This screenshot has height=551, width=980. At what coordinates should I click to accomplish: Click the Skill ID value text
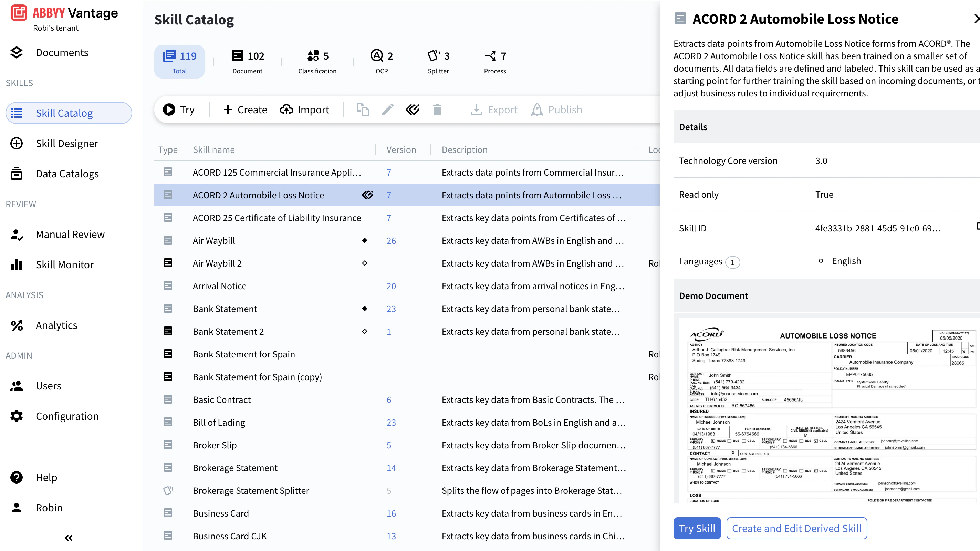tap(878, 228)
